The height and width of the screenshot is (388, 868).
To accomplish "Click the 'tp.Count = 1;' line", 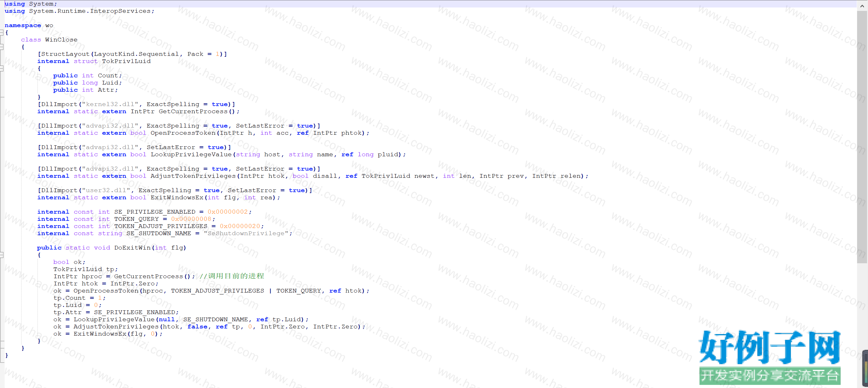I will point(80,298).
